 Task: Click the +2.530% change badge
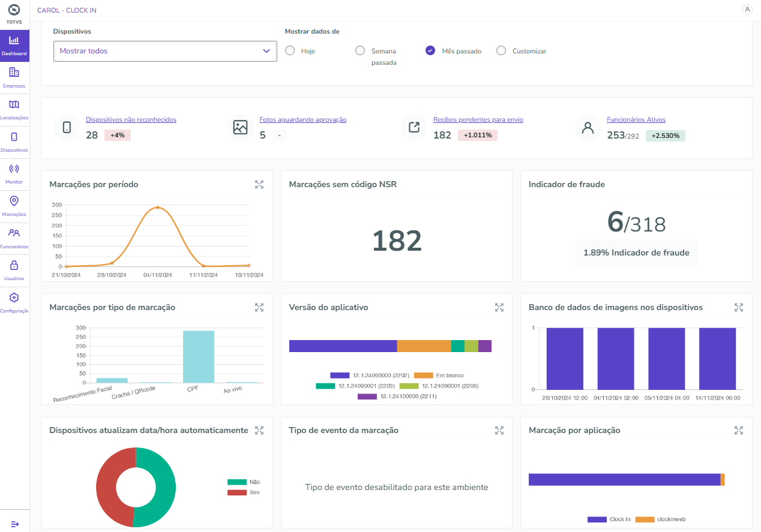[666, 136]
